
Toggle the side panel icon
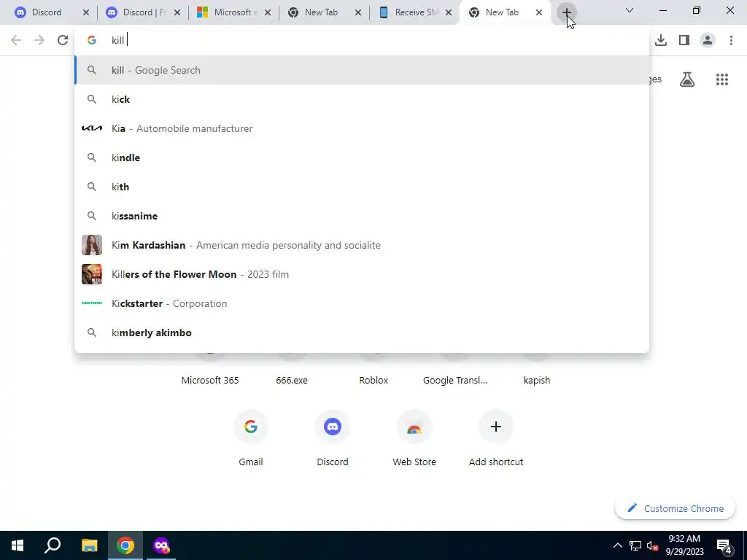(684, 40)
